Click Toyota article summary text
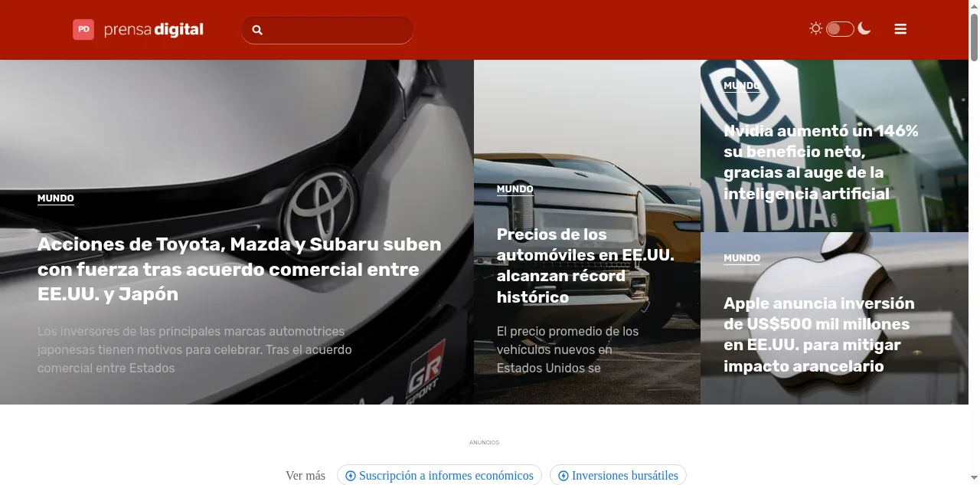Screen dimensions: 980x485 click(194, 349)
